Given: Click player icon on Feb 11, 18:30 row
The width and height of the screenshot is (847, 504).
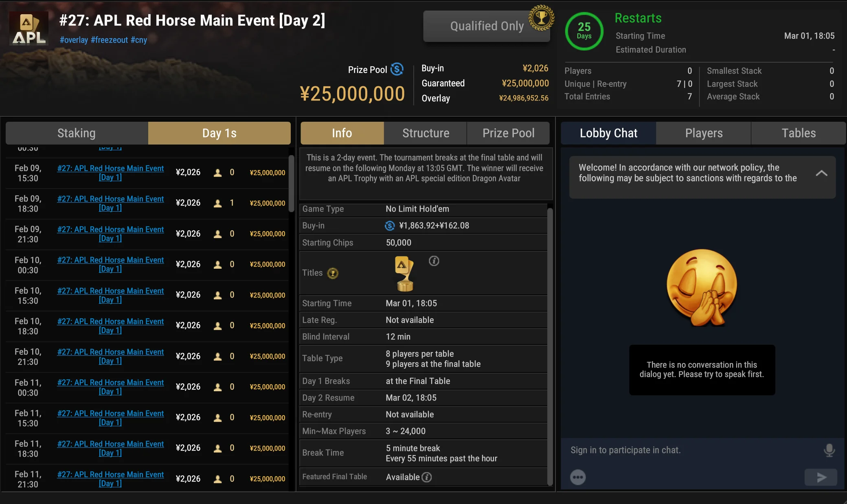Looking at the screenshot, I should [218, 448].
